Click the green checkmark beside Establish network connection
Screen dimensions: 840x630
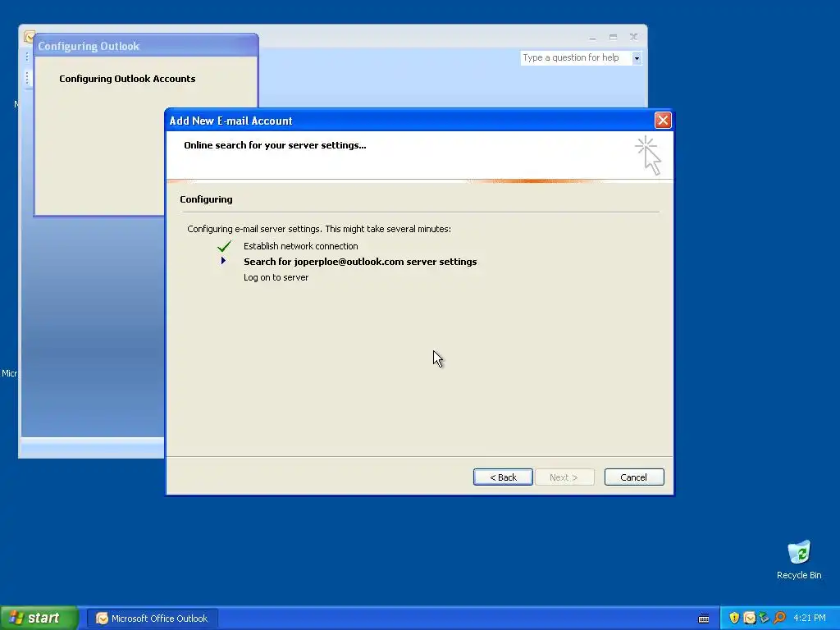click(224, 246)
